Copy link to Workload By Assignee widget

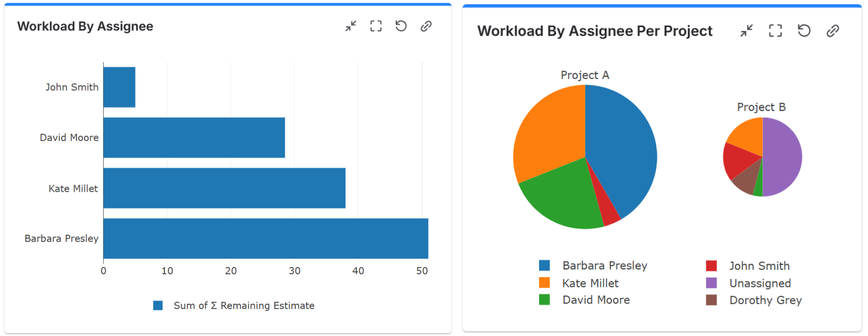click(x=426, y=26)
